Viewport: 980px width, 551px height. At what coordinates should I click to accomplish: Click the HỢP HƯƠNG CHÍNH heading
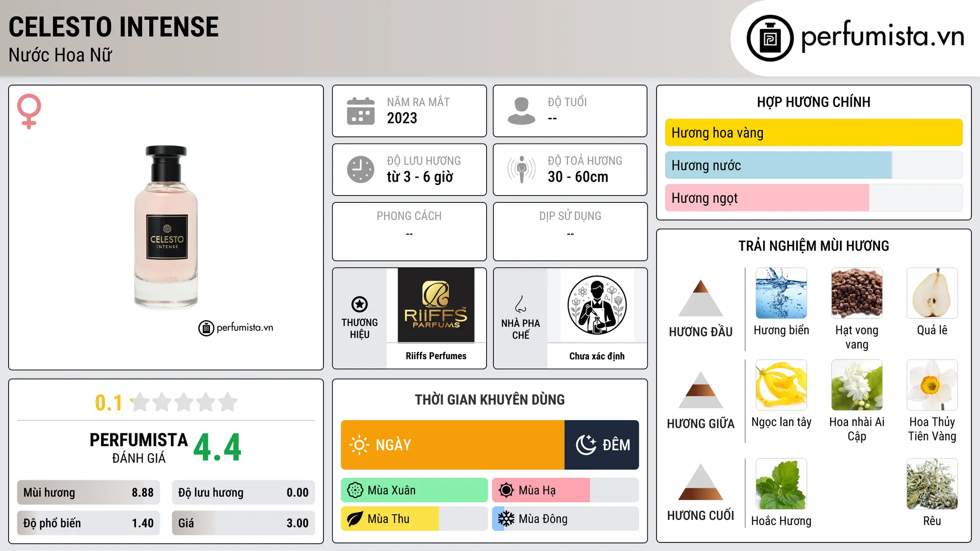pyautogui.click(x=813, y=102)
